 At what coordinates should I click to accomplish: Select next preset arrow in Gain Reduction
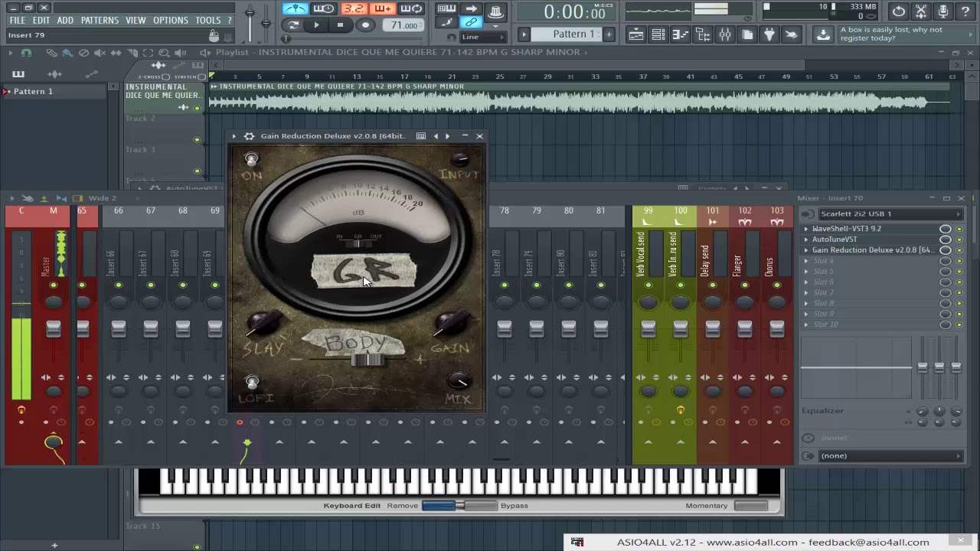tap(448, 136)
